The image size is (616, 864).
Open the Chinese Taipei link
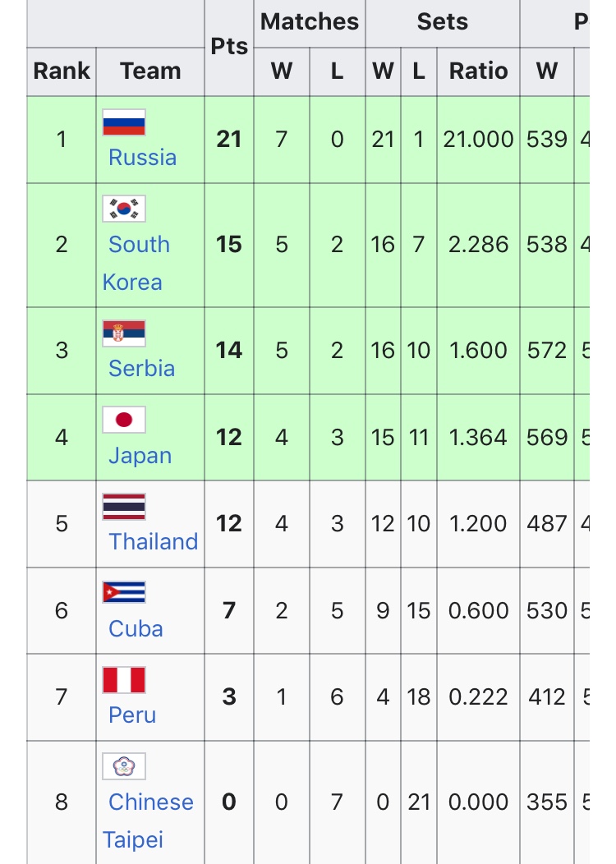148,821
